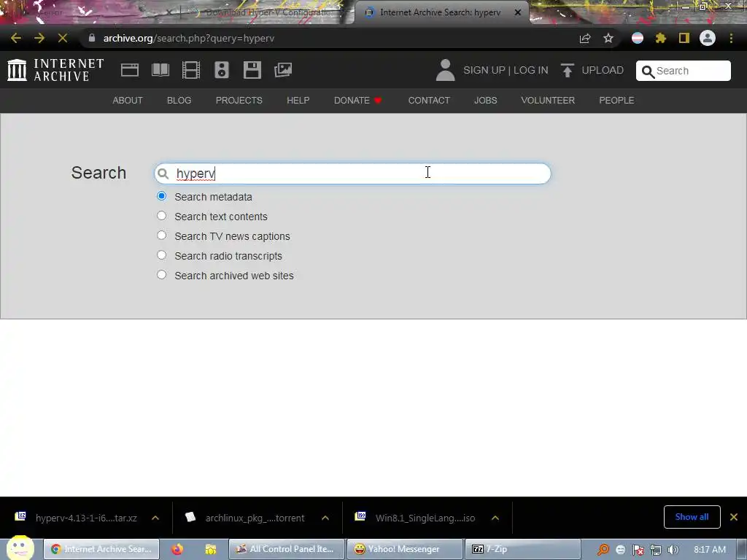Click the user avatar icon beside Sign Up
Viewport: 747px width, 560px height.
446,70
